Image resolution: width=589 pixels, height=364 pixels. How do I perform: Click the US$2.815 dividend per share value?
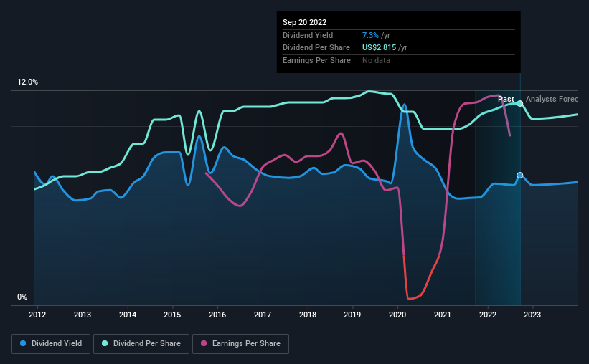click(379, 48)
